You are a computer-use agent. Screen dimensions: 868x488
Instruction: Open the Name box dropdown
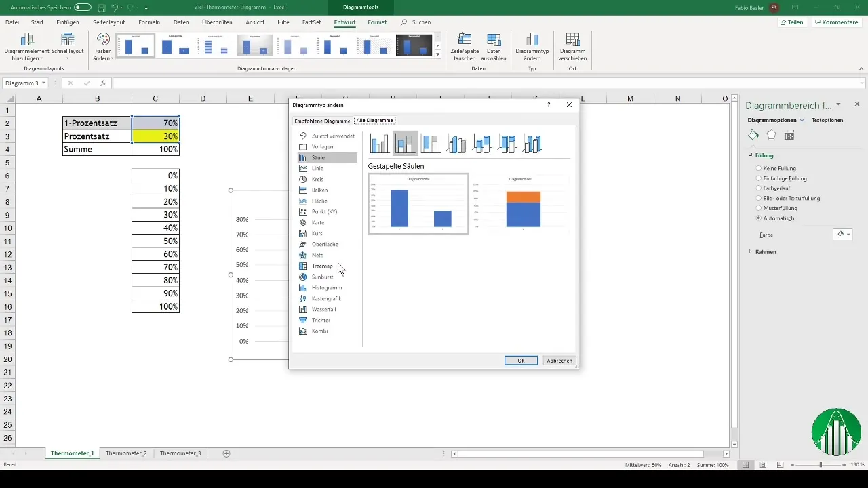pos(43,83)
